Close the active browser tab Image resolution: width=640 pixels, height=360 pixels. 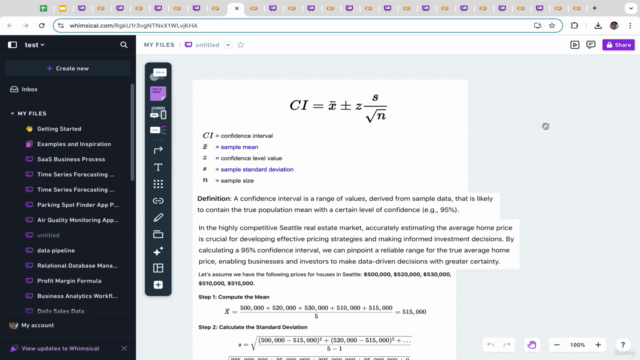tap(236, 8)
